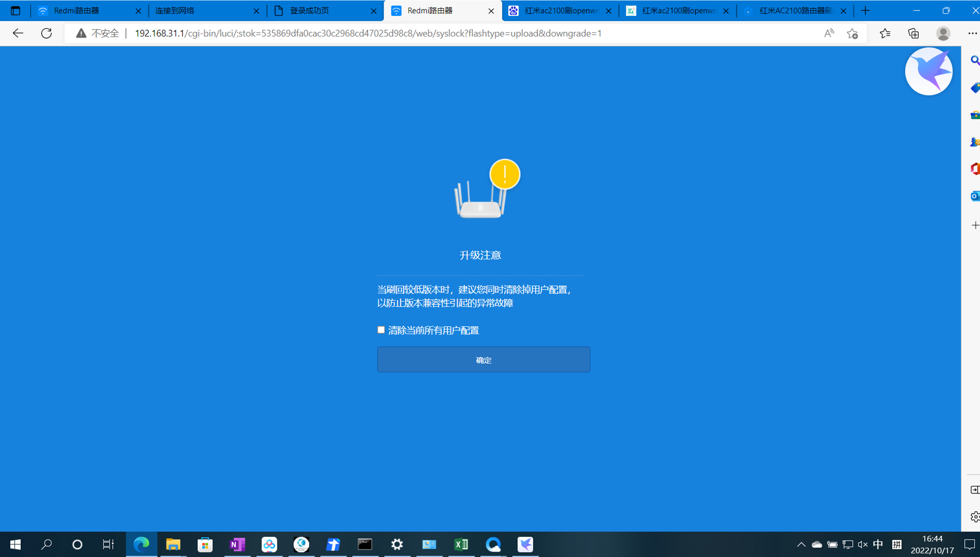Open Edge settings and more menu
This screenshot has width=980, height=557.
tap(972, 33)
